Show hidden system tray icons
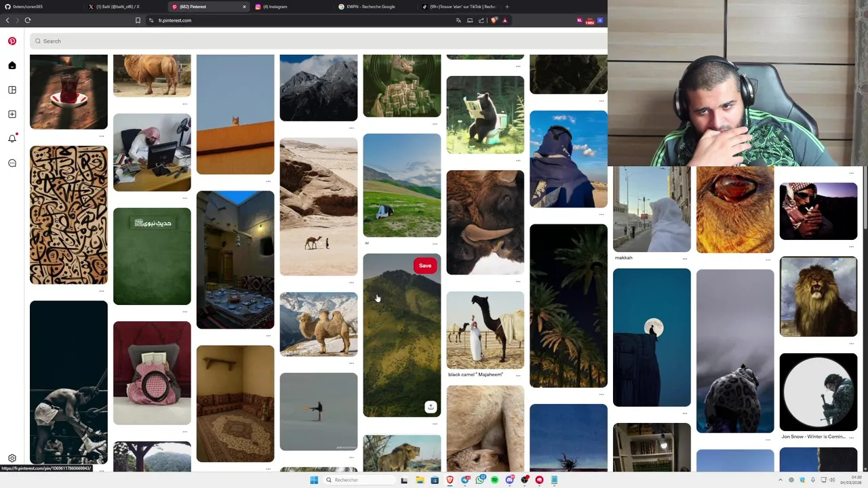Viewport: 868px width, 488px height. (781, 480)
